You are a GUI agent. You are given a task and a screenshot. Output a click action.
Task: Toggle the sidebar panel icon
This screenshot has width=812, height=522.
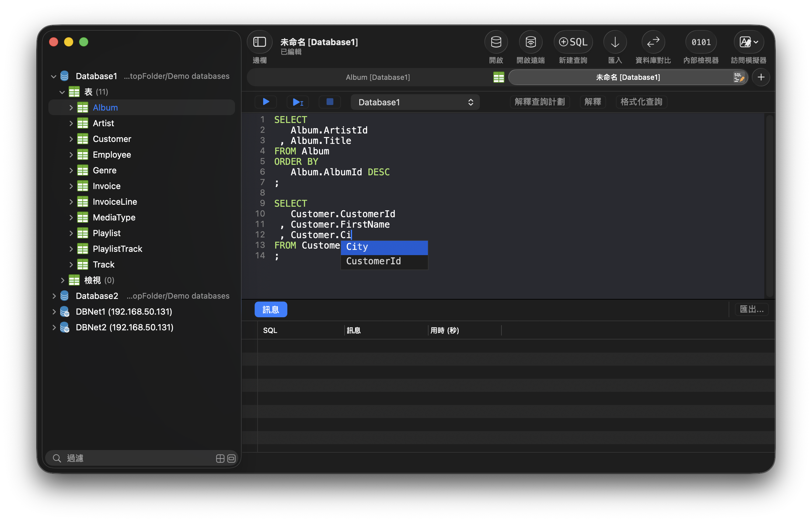pos(260,42)
